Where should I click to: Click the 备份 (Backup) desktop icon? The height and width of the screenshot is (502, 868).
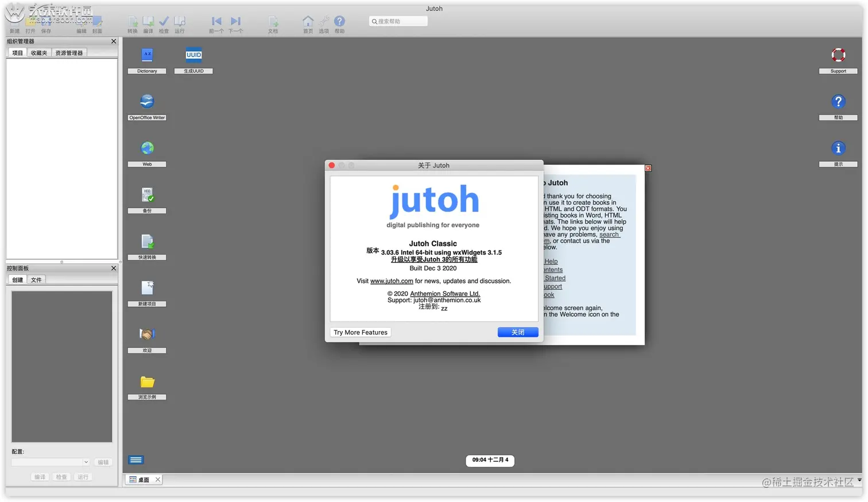point(147,200)
